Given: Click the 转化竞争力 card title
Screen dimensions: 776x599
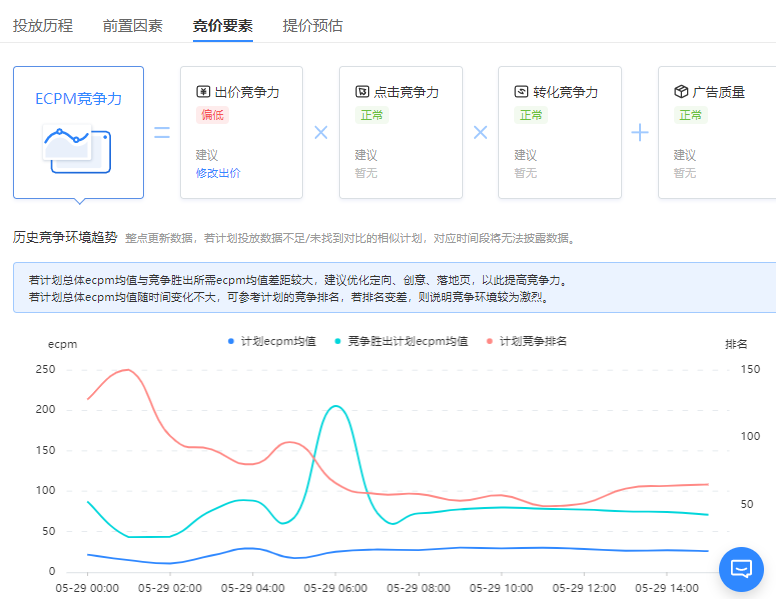Looking at the screenshot, I should (566, 92).
